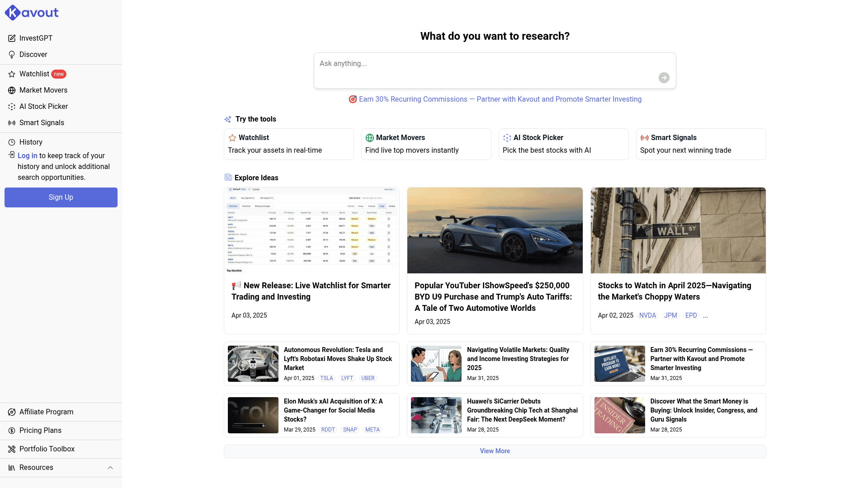Viewport: 868px width, 488px height.
Task: Open the Smart Signals tool card
Action: click(701, 144)
